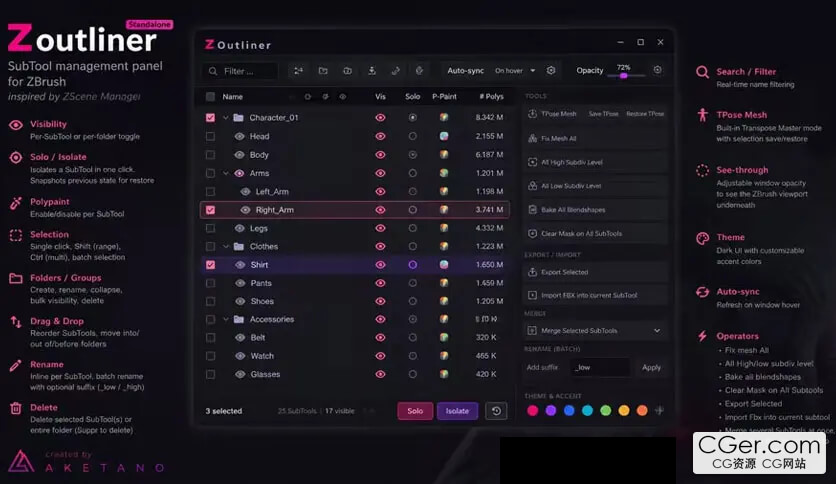The height and width of the screenshot is (484, 836).
Task: Click Export Selected
Action: coord(595,272)
